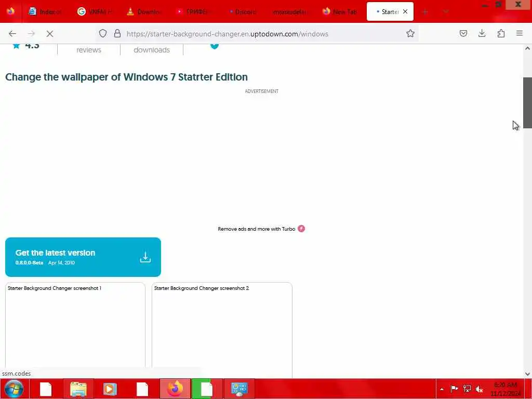This screenshot has height=399, width=532.
Task: Save page to Pocket
Action: click(x=463, y=34)
